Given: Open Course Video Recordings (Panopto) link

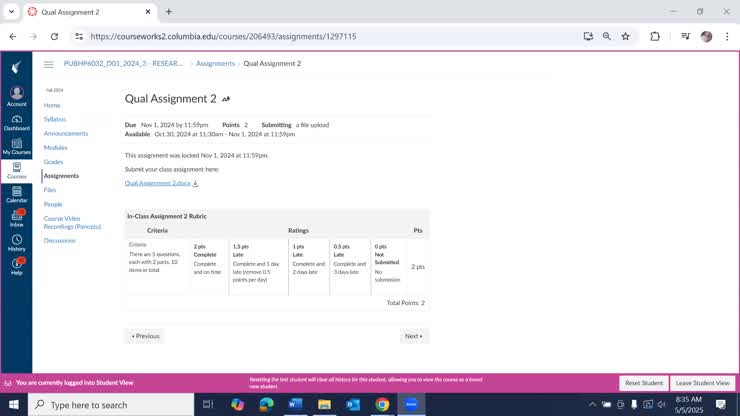Looking at the screenshot, I should (67, 222).
